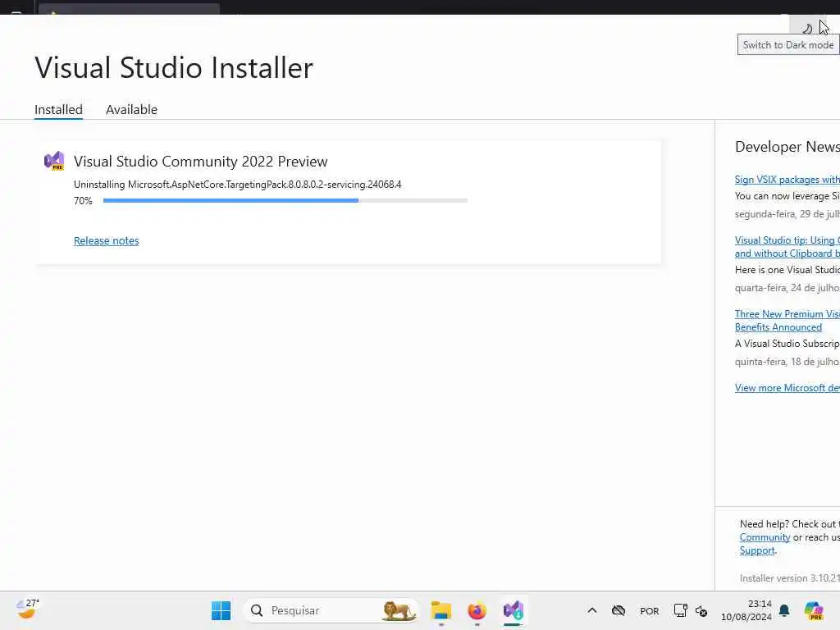Click the 'quarta-feira, 24 de julho' news date
Image resolution: width=840 pixels, height=630 pixels.
click(x=787, y=288)
